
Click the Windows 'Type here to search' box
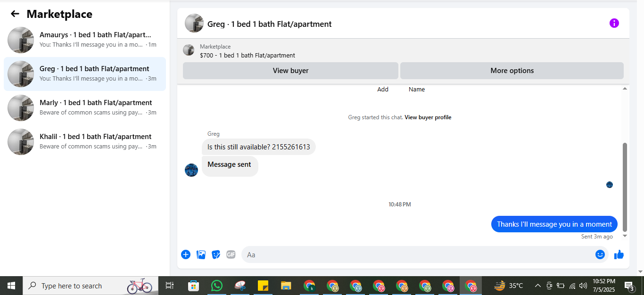[x=91, y=286]
